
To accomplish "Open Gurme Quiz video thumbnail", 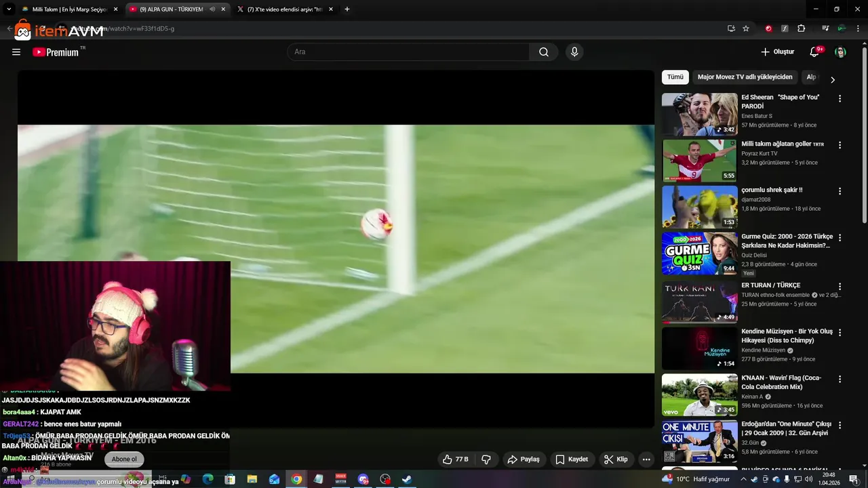I will [x=699, y=253].
